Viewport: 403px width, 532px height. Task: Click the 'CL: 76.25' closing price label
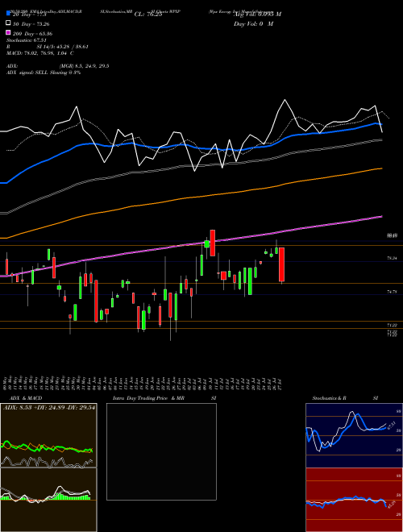coord(148,15)
